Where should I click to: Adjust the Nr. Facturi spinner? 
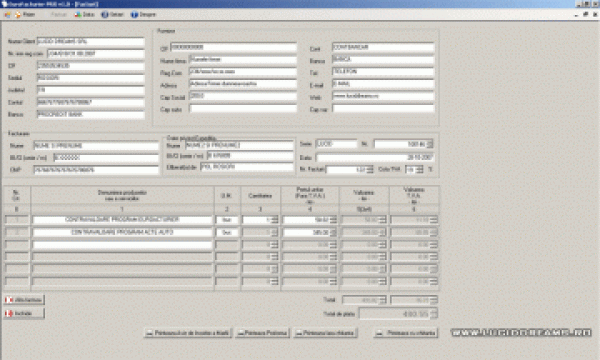(370, 169)
